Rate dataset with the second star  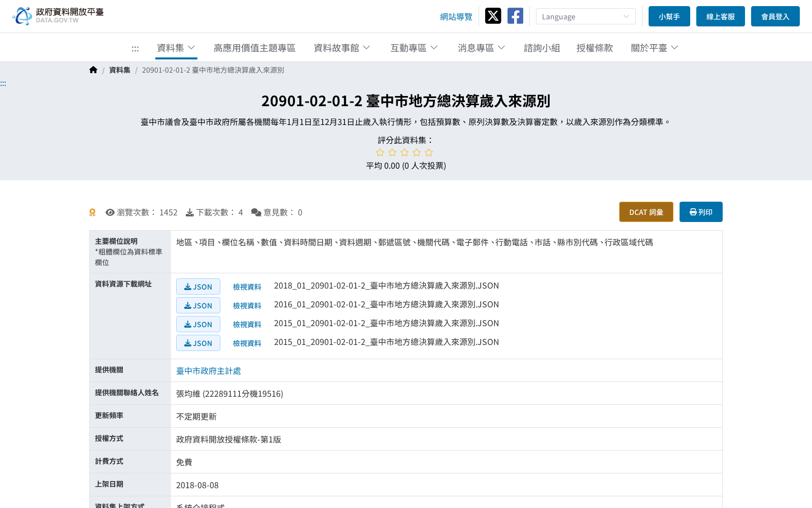click(x=392, y=152)
